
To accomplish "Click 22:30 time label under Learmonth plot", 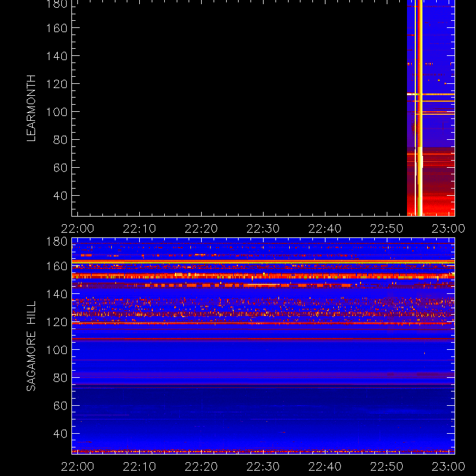I will tap(263, 228).
